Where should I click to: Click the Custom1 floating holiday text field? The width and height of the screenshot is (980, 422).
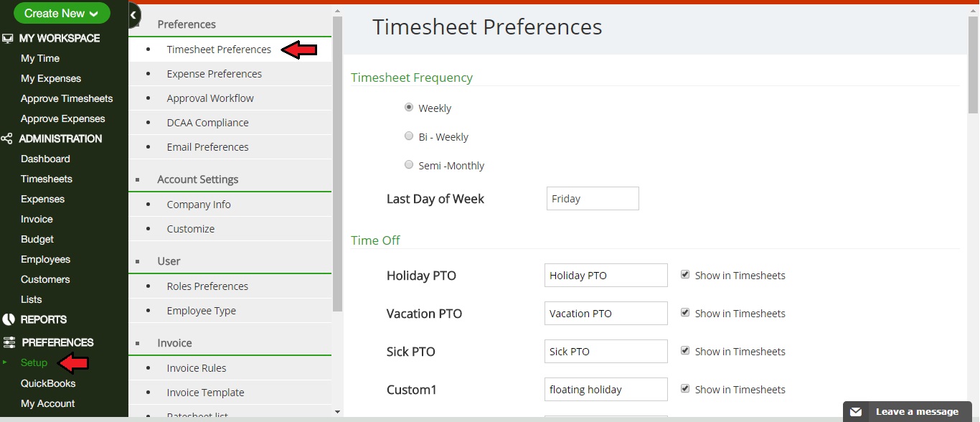point(606,390)
